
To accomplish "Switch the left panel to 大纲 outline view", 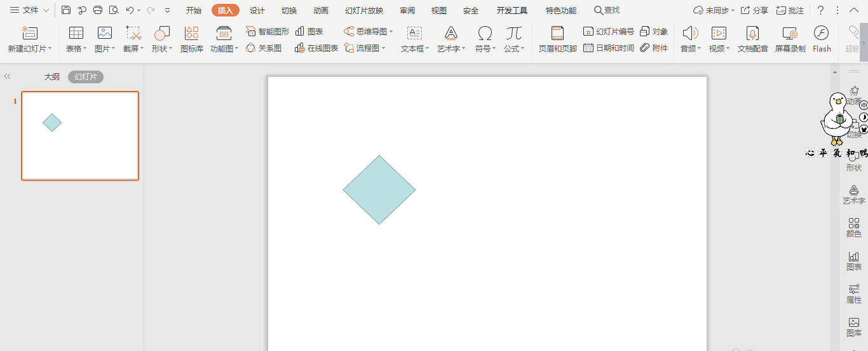I will [51, 77].
